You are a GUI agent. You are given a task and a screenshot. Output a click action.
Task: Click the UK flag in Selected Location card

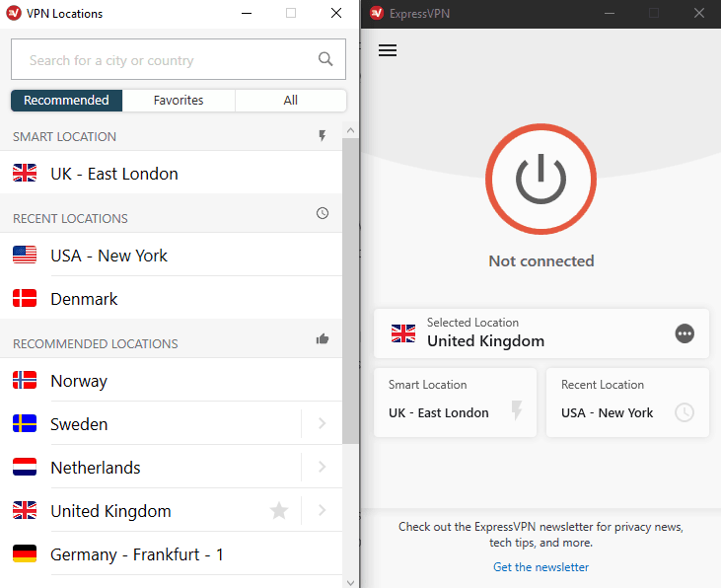pyautogui.click(x=403, y=333)
